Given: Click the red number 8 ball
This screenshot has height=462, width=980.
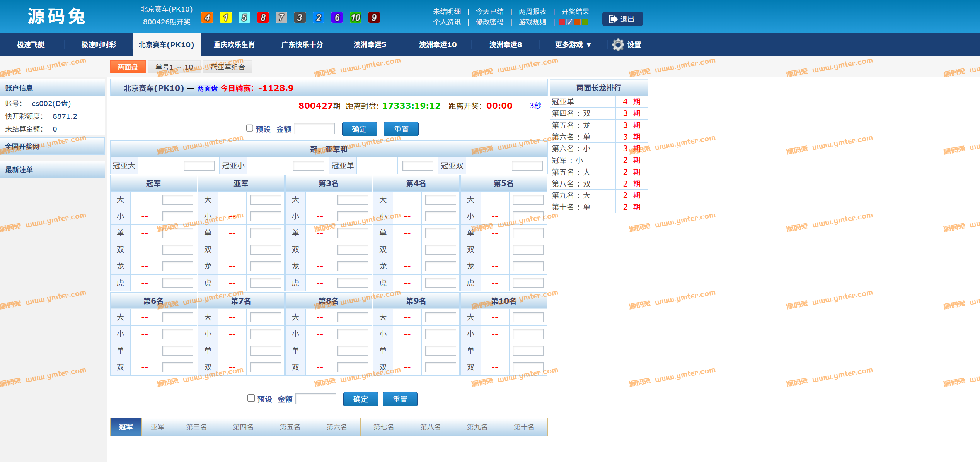Looking at the screenshot, I should tap(263, 17).
